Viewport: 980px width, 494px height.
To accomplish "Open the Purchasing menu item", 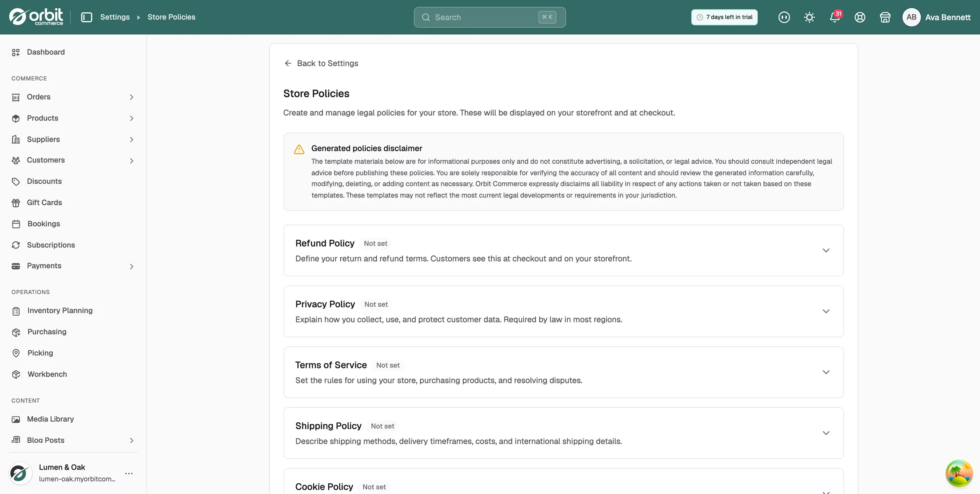I will (x=73, y=332).
